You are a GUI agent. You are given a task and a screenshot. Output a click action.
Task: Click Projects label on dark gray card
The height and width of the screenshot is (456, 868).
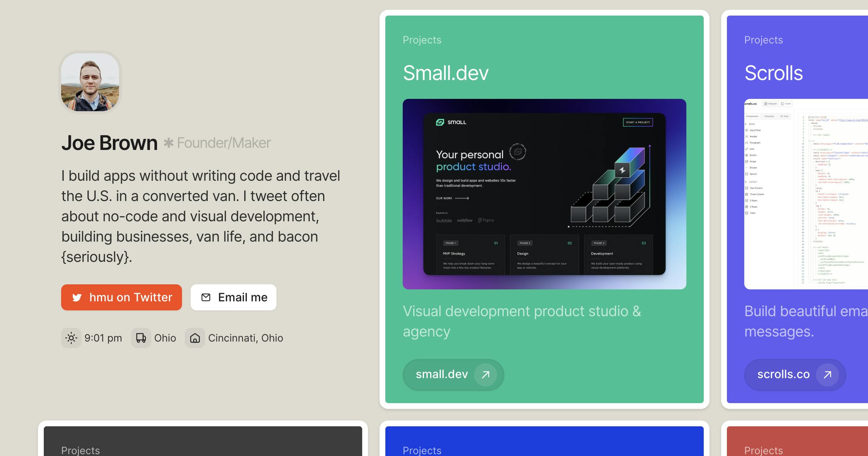coord(80,450)
